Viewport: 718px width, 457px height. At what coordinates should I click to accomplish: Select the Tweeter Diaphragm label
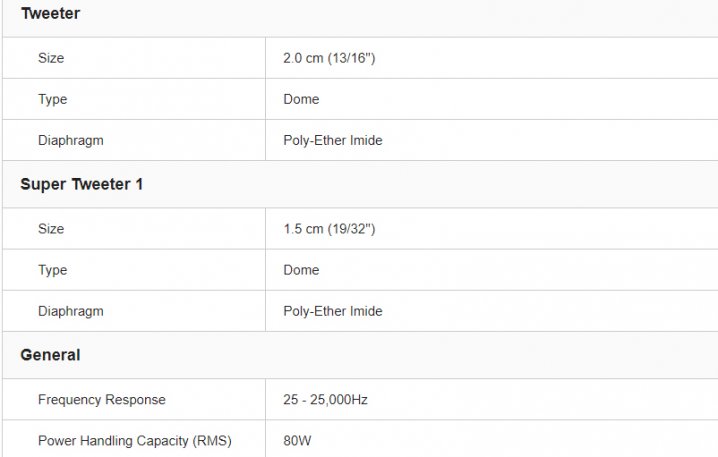[x=71, y=141]
